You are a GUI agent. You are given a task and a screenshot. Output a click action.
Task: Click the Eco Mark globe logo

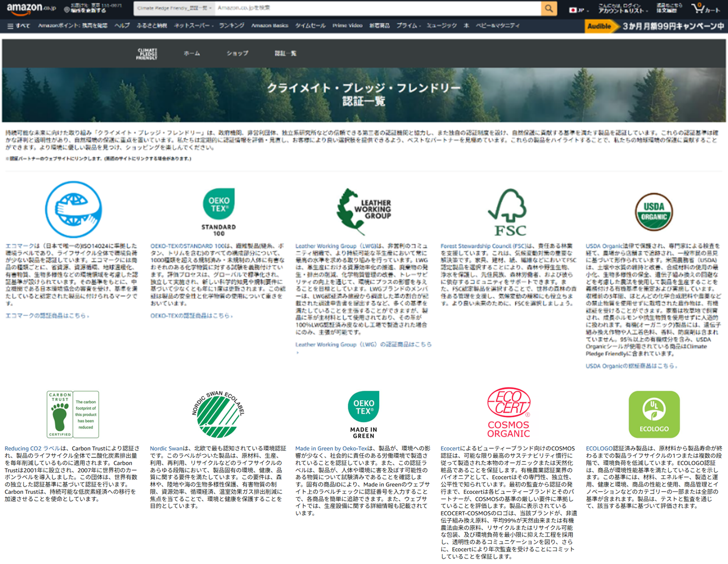(x=73, y=210)
